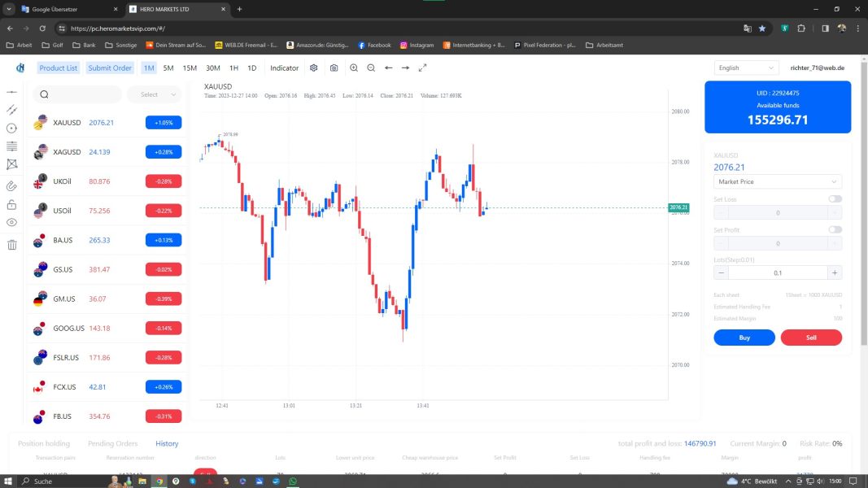
Task: Open chart settings gear
Action: (x=314, y=68)
